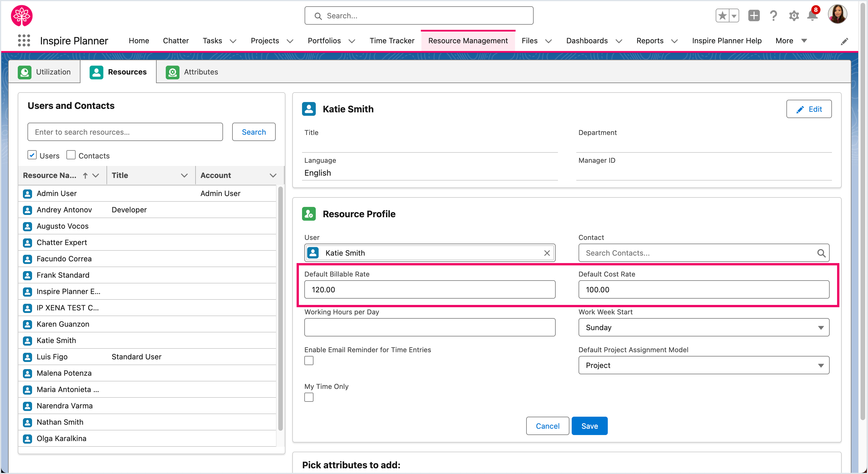Viewport: 868px width, 474px height.
Task: Click the Inspire Planner flower logo
Action: click(x=21, y=15)
